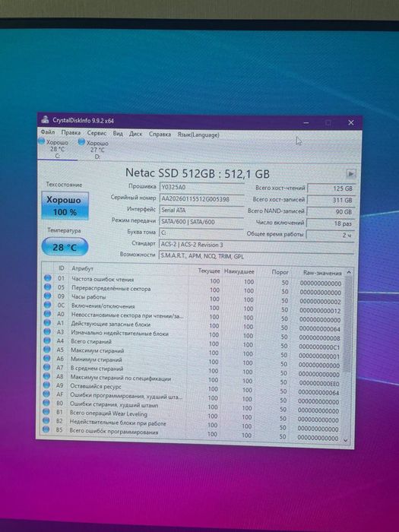
Task: Open the Сервис menu
Action: pos(97,133)
